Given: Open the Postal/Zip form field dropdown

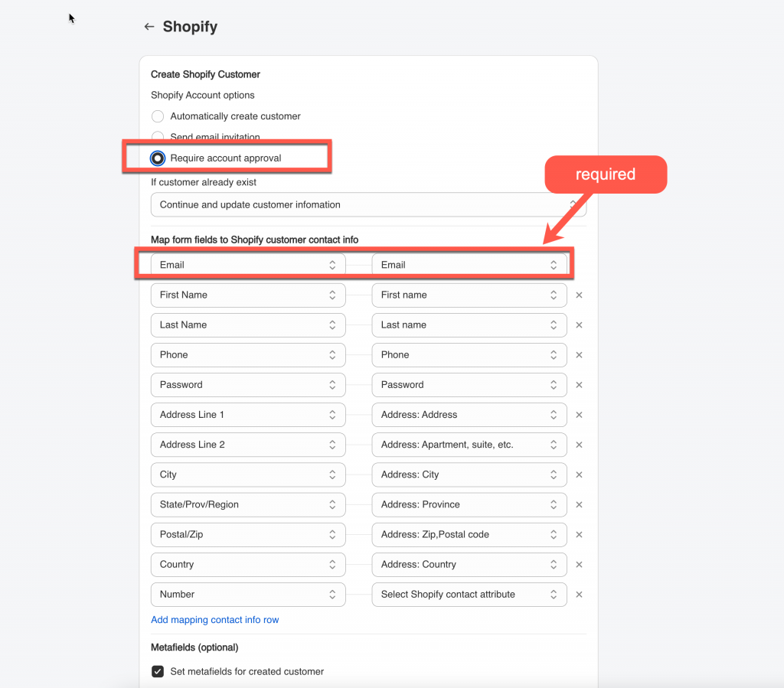Looking at the screenshot, I should click(248, 535).
